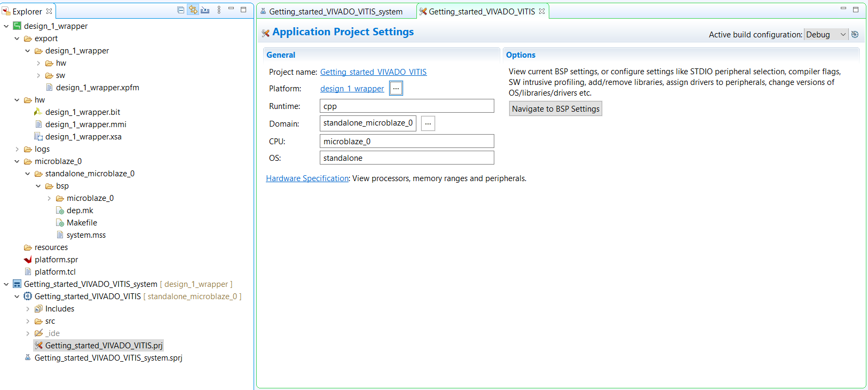This screenshot has width=868, height=390.
Task: Open the design_1_wrapper platform link
Action: (x=352, y=89)
